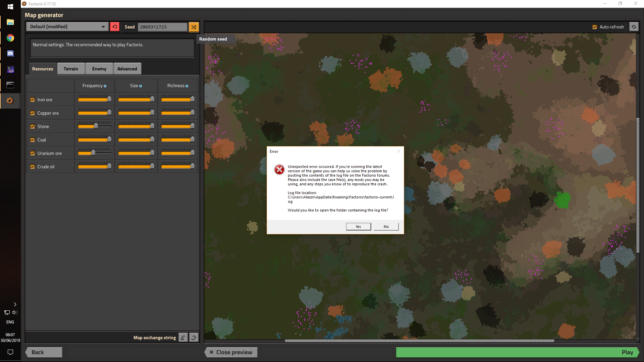
Task: Click the vertical scrollbar of the map preview
Action: (x=638, y=185)
